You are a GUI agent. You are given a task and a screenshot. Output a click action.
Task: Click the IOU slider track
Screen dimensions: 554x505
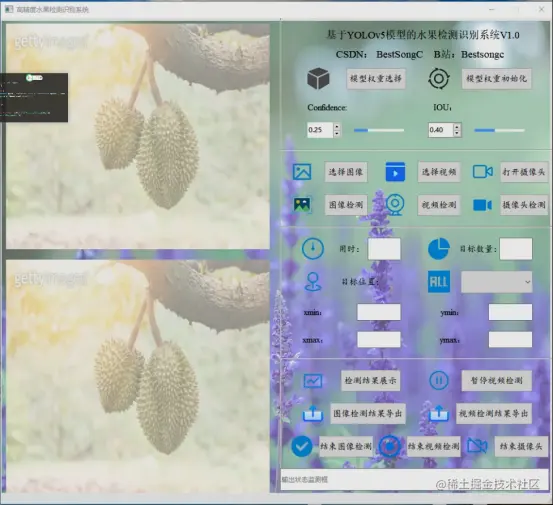[x=499, y=130]
